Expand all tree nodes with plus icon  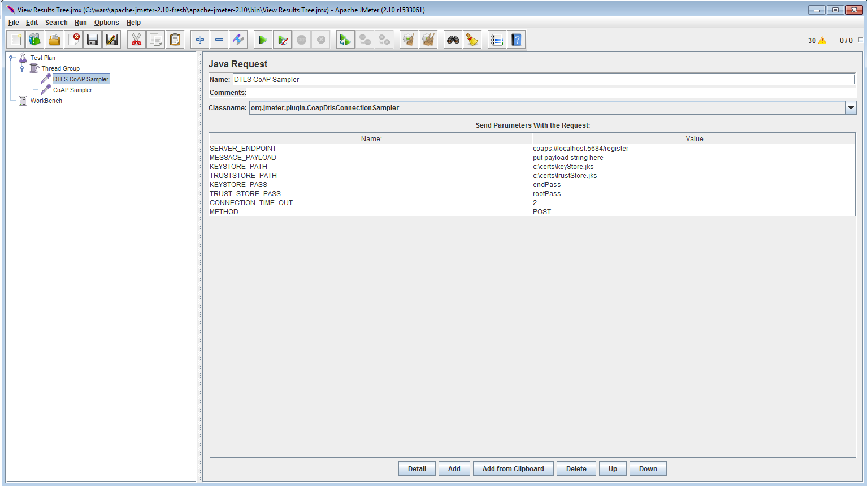(x=199, y=40)
